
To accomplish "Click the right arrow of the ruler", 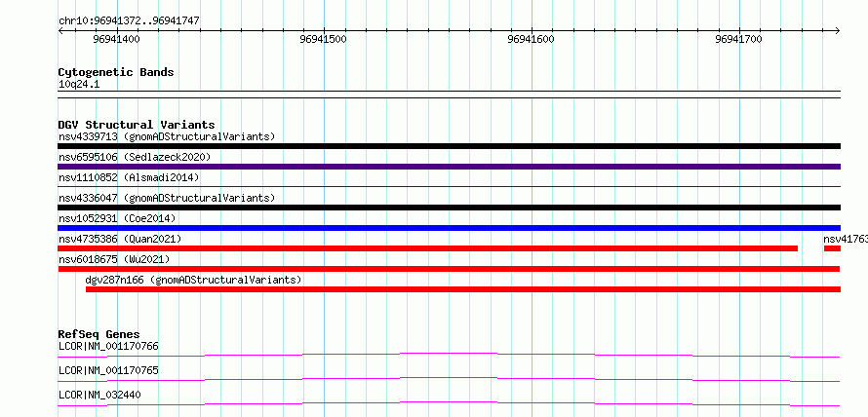I will point(837,30).
